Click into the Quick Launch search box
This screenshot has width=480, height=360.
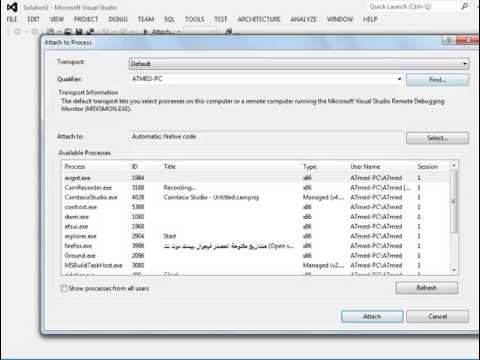[x=412, y=6]
